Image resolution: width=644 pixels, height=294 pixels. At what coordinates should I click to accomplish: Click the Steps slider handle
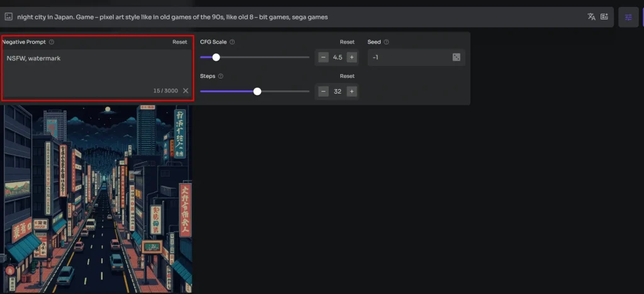[x=257, y=92]
